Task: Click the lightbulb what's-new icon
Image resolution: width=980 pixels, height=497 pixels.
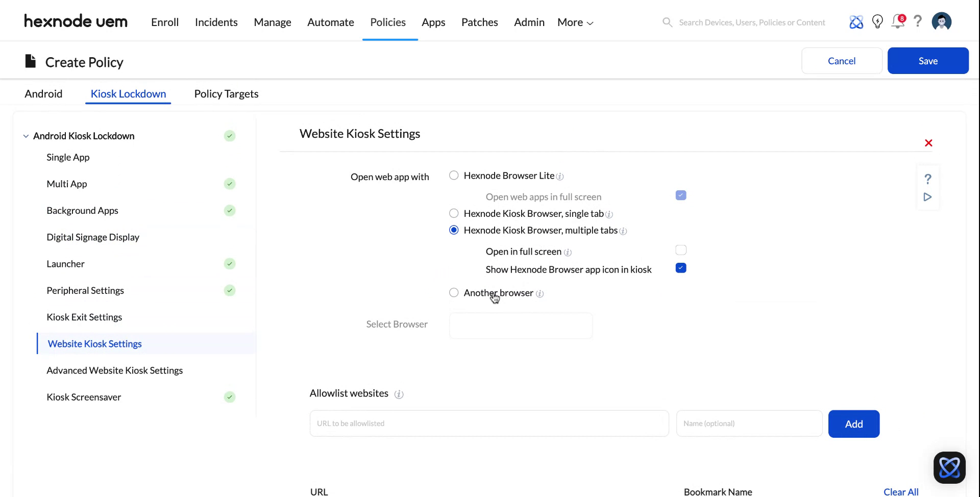Action: click(877, 22)
